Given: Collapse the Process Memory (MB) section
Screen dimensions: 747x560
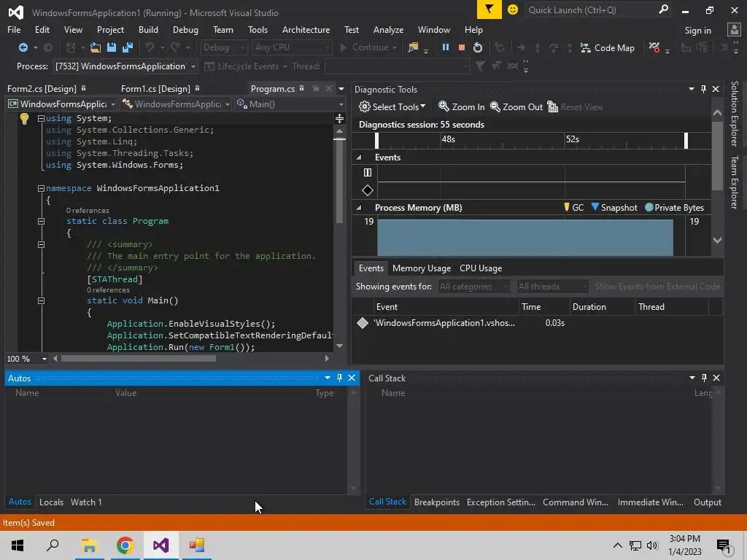Looking at the screenshot, I should point(359,208).
